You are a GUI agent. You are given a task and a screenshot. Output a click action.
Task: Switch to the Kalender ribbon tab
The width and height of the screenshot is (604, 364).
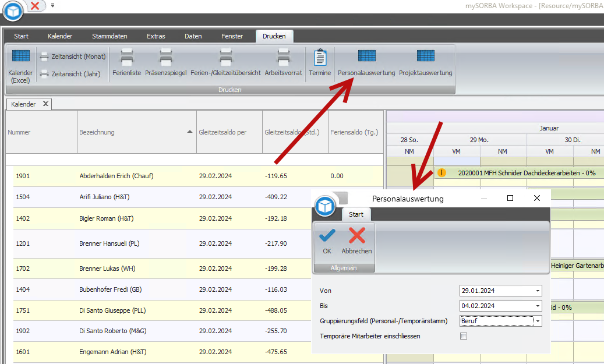coord(60,36)
